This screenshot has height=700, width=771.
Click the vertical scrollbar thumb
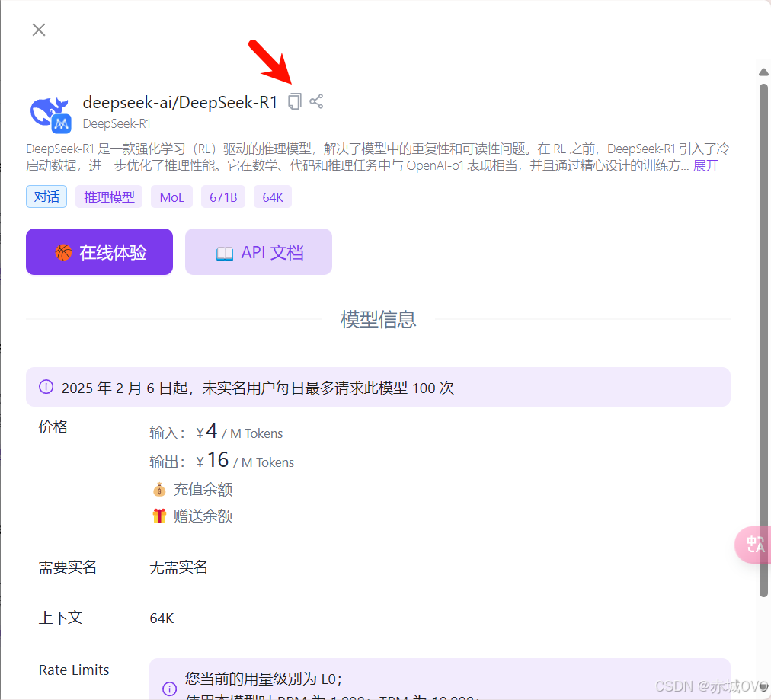pyautogui.click(x=763, y=340)
